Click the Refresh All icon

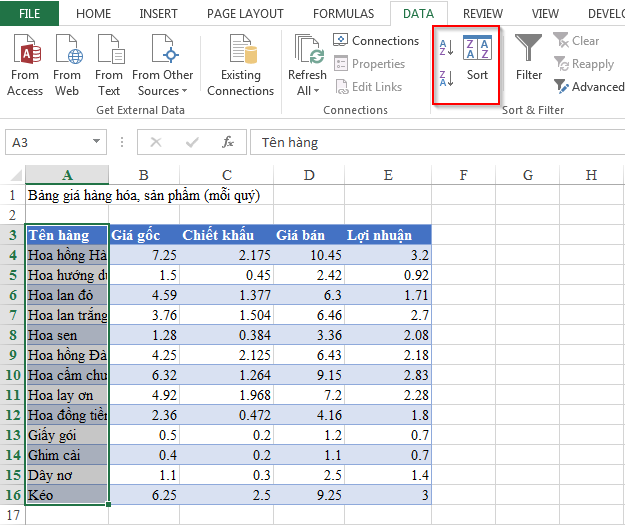(307, 49)
